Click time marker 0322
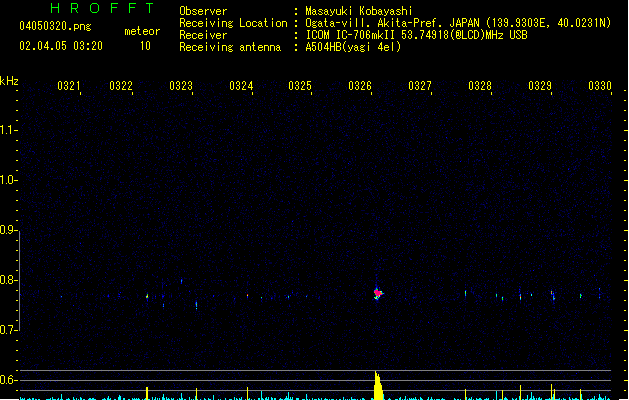 point(121,86)
